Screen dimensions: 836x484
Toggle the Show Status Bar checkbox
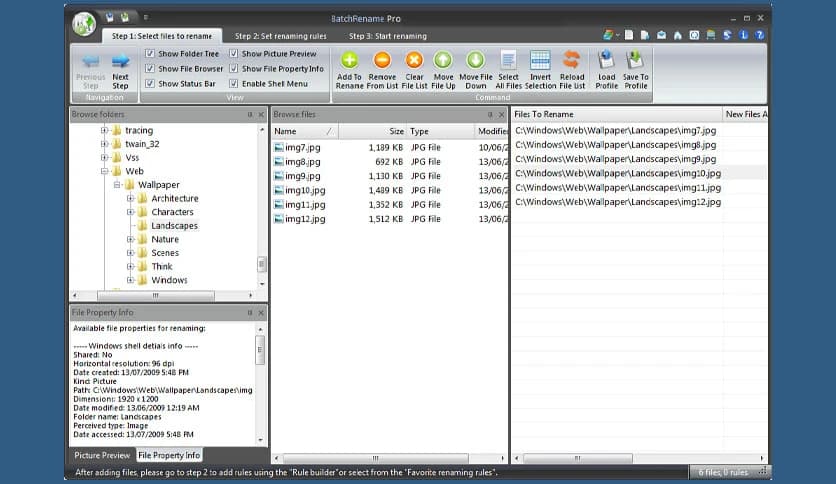(150, 83)
